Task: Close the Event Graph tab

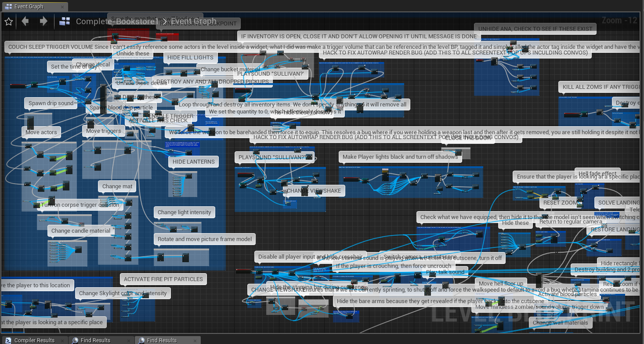Action: [62, 7]
